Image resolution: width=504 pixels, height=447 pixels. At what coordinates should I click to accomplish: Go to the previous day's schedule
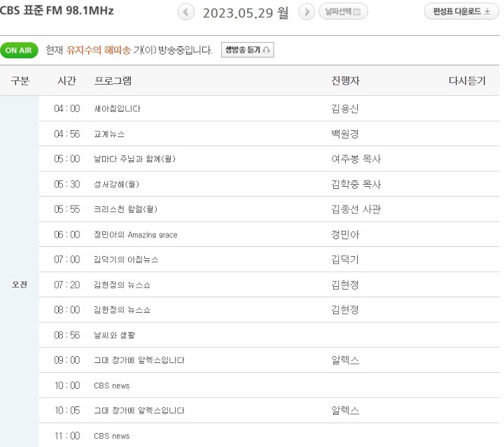(x=185, y=12)
